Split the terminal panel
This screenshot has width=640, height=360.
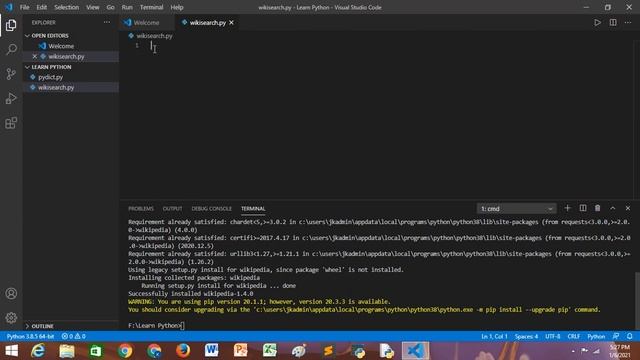tap(583, 208)
